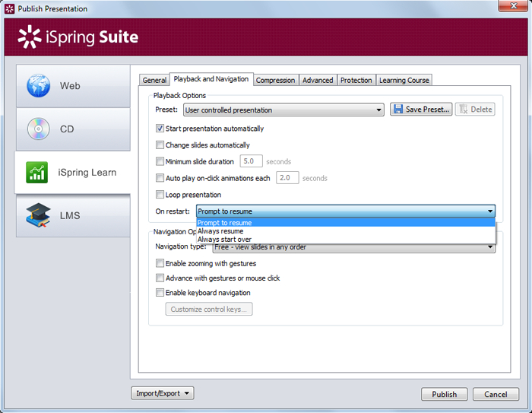Click the Delete preset trash icon
Screen dimensions: 532x413
[463, 110]
